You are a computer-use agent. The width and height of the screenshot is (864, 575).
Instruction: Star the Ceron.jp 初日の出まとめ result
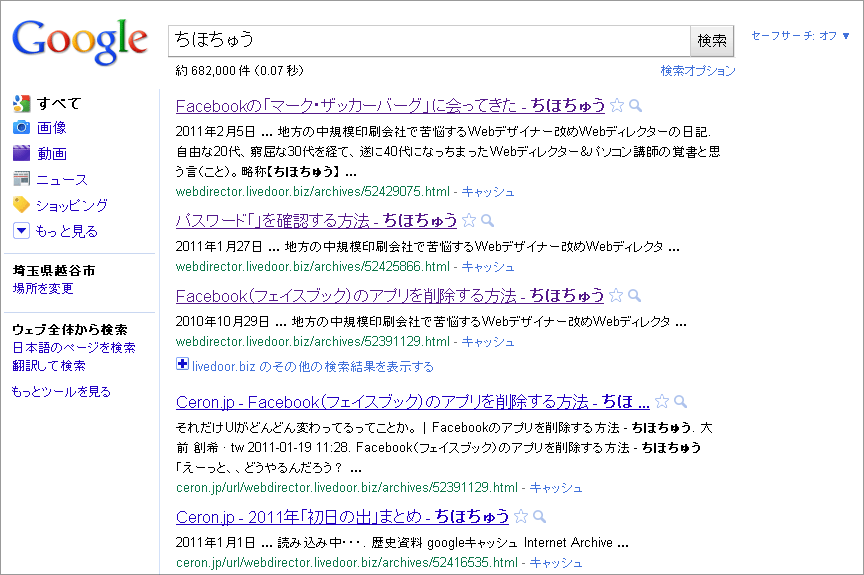pyautogui.click(x=521, y=516)
